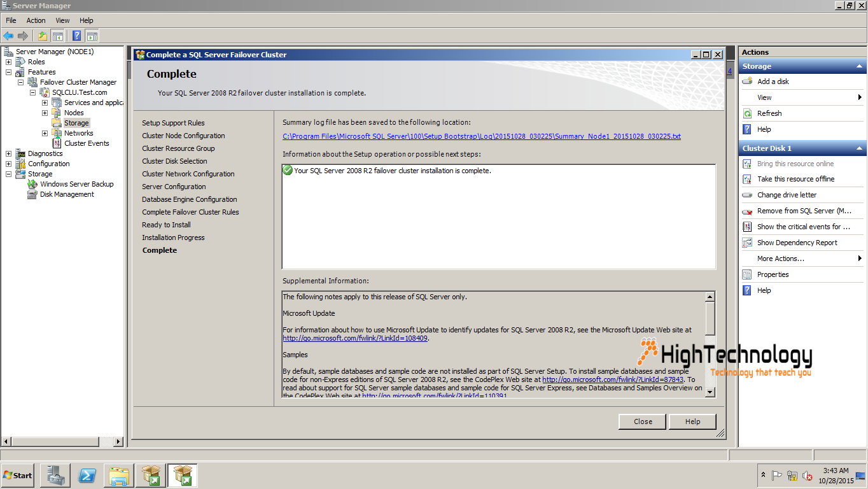Click the Cluster Events icon
The image size is (868, 489).
(57, 143)
